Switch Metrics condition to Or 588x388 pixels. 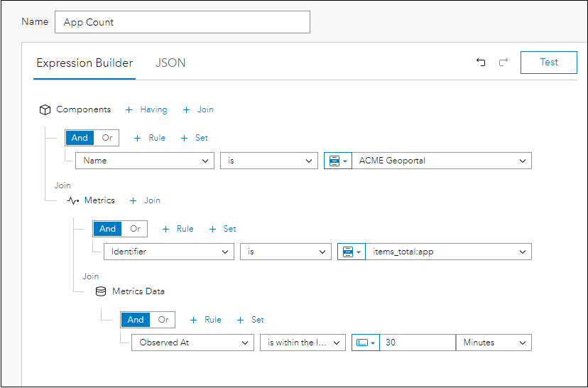tap(135, 229)
